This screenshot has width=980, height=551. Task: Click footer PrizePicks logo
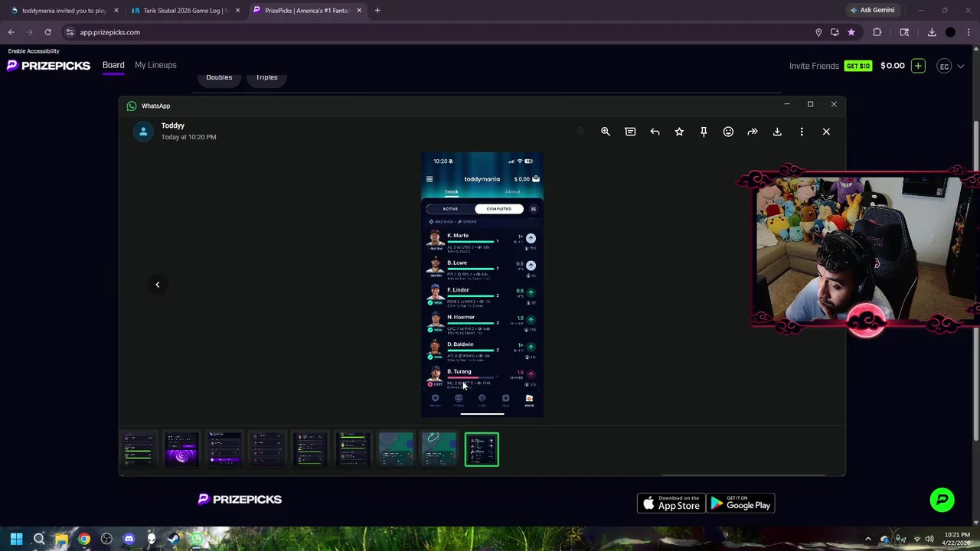pos(240,500)
